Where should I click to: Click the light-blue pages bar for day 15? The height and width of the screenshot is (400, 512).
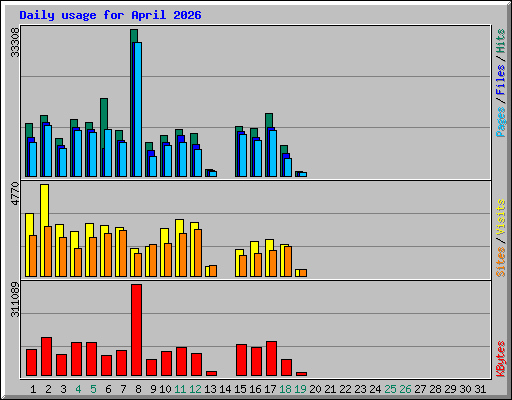click(243, 155)
